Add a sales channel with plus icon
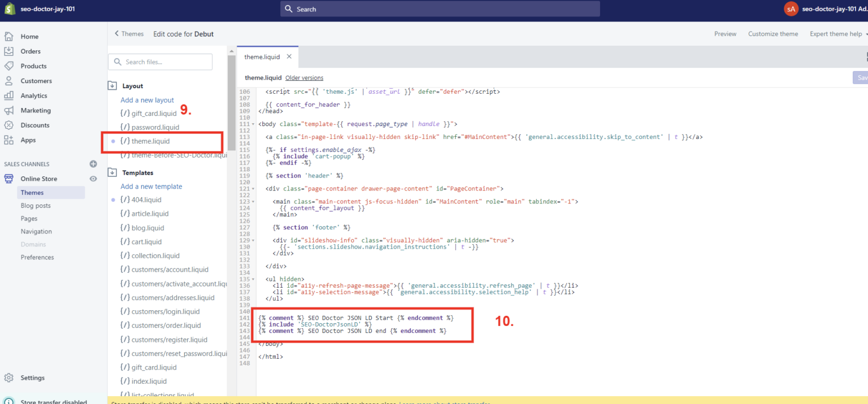This screenshot has height=404, width=868. click(x=93, y=164)
